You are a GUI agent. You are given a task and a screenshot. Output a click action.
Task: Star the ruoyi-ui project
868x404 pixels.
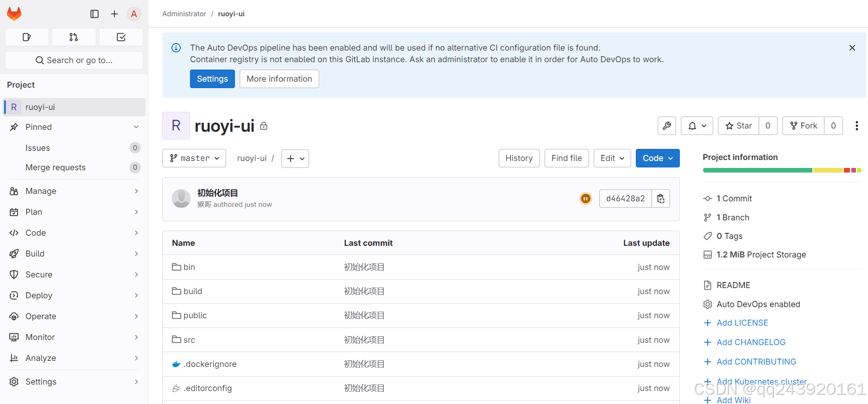[x=739, y=126]
